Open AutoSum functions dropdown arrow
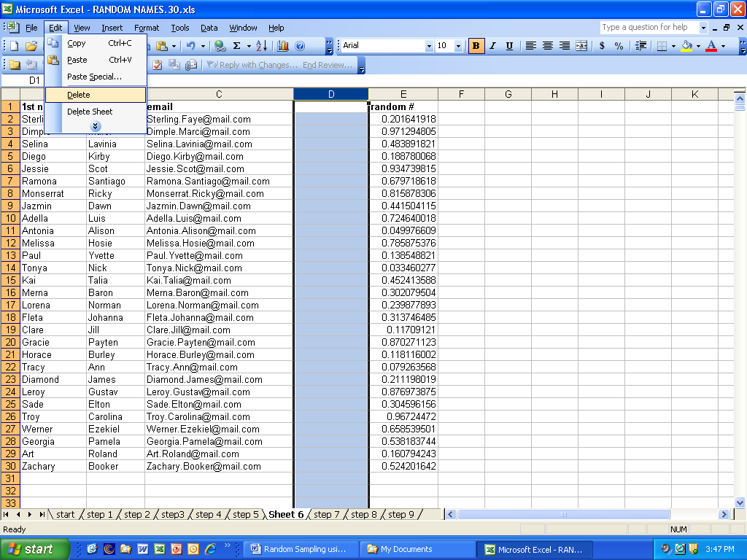 coord(249,46)
